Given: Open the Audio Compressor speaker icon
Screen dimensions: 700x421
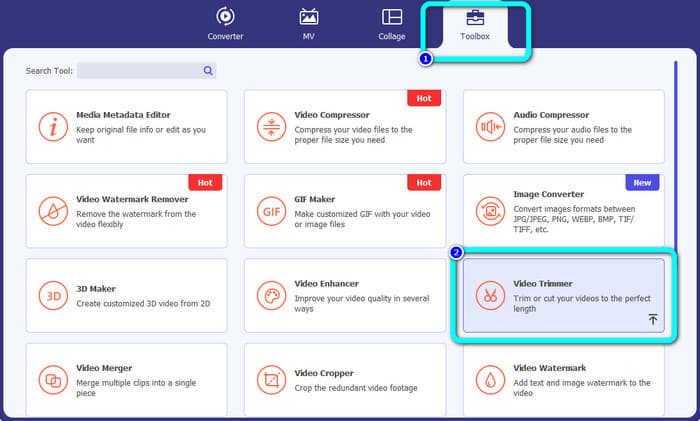Looking at the screenshot, I should 490,128.
